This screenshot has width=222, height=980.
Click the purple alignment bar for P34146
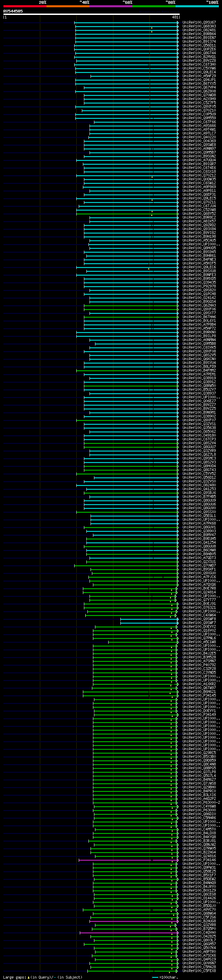128,860
